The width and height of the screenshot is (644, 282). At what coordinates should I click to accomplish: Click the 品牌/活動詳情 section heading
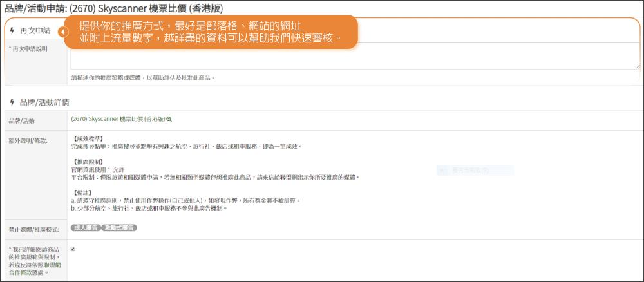[44, 102]
